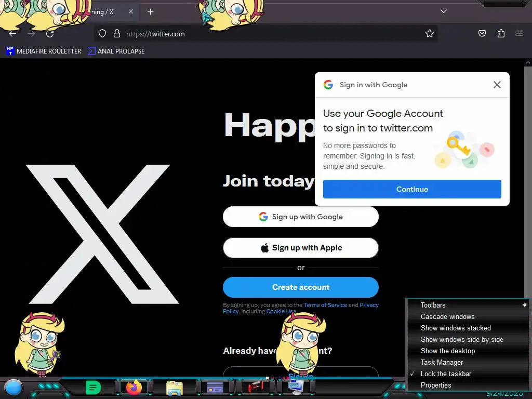Open the Start orb button
Viewport: 532px width, 399px height.
[x=14, y=388]
